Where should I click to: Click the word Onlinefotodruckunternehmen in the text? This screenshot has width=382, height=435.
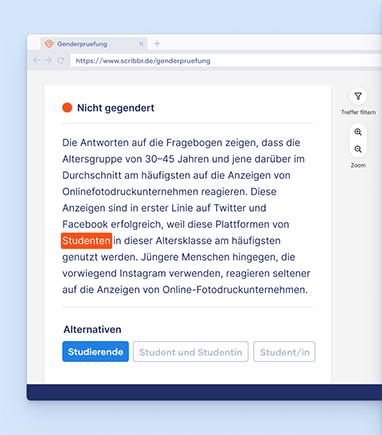[x=130, y=192]
